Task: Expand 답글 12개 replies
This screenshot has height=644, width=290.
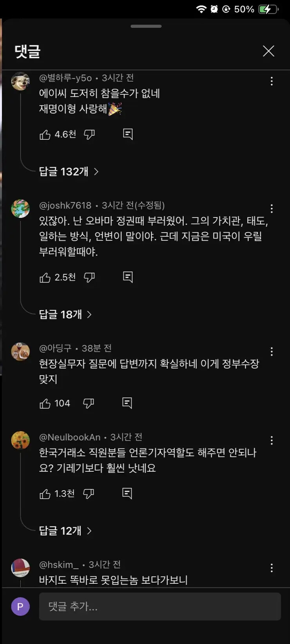Action: (65, 531)
